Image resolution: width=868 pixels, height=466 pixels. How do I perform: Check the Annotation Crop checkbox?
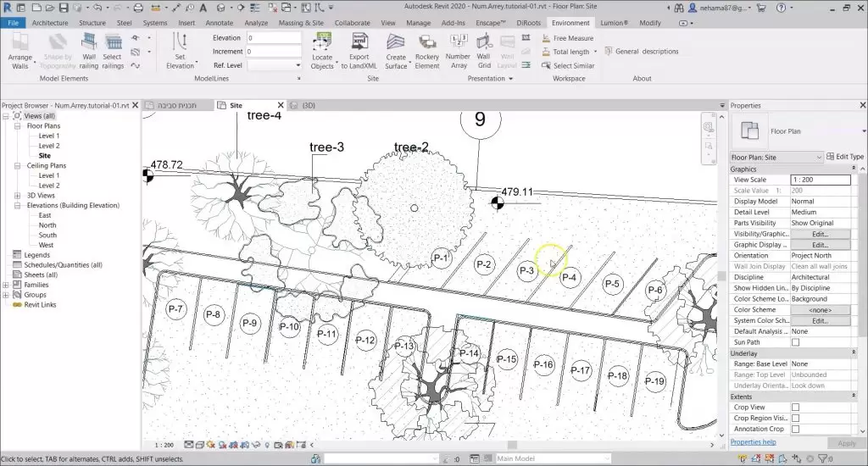[x=795, y=430]
